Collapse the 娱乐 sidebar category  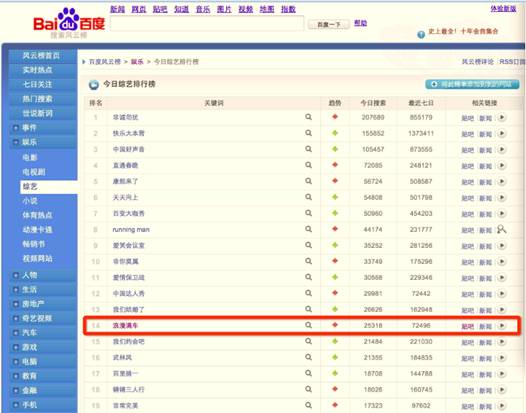[x=15, y=142]
